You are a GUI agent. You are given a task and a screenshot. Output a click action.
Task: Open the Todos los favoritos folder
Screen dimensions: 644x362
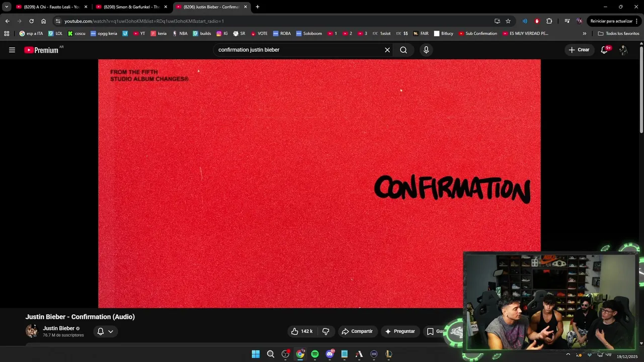click(618, 34)
